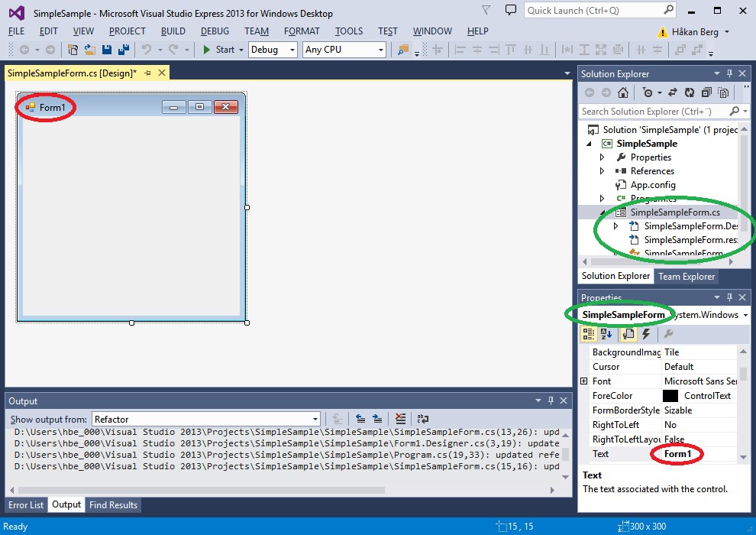Open the FILE menu
The image size is (756, 535).
tap(16, 31)
